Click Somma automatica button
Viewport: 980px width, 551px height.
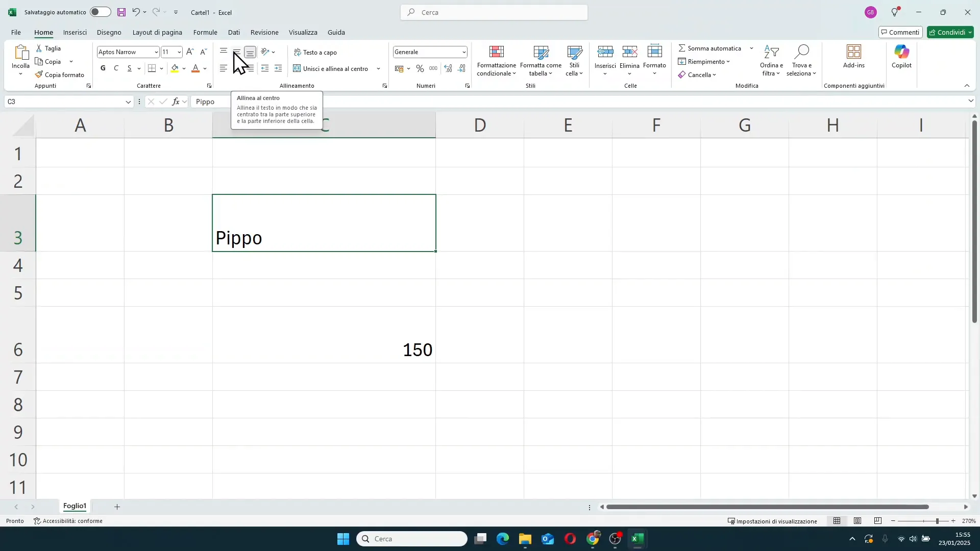tap(710, 48)
